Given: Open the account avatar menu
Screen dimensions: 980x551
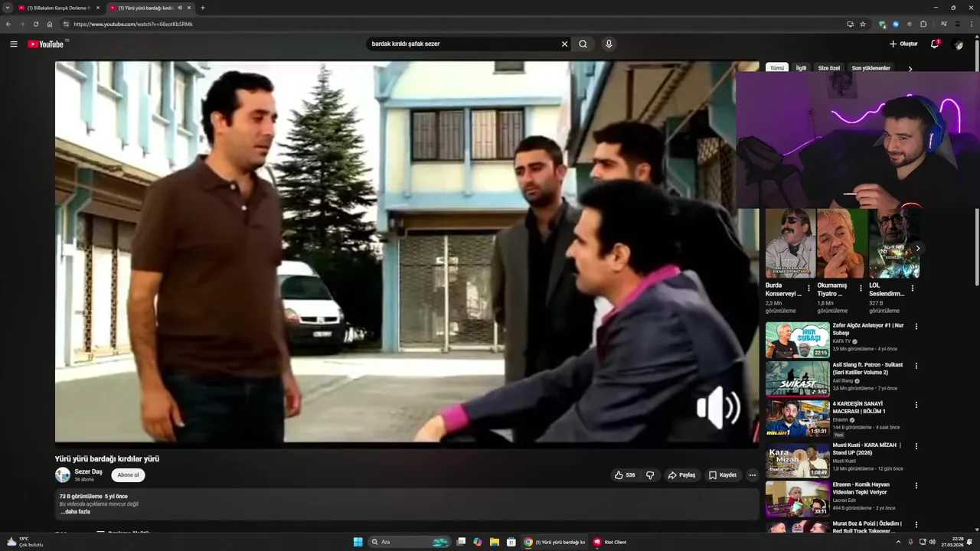Looking at the screenshot, I should pos(957,44).
